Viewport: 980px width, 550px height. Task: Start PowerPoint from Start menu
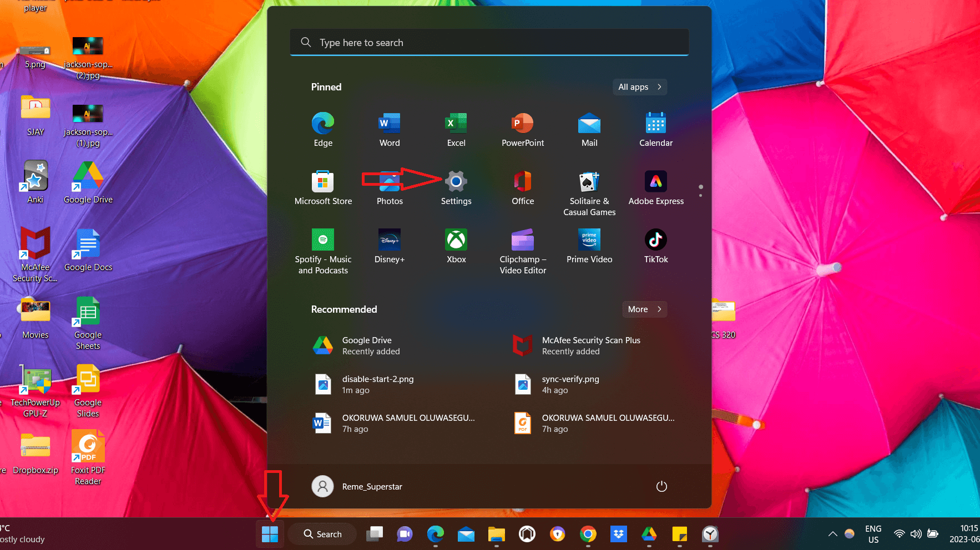[523, 129]
